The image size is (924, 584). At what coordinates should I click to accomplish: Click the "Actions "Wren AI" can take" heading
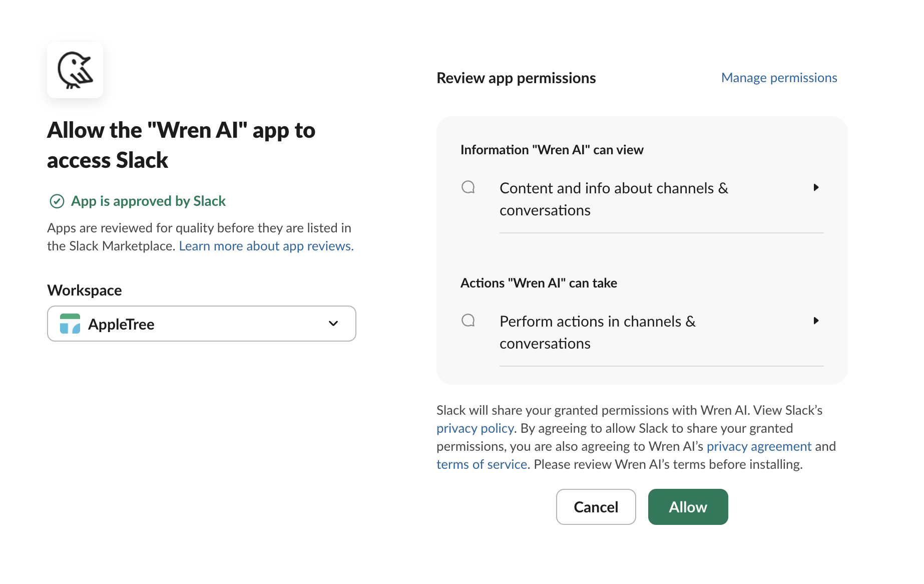coord(539,283)
